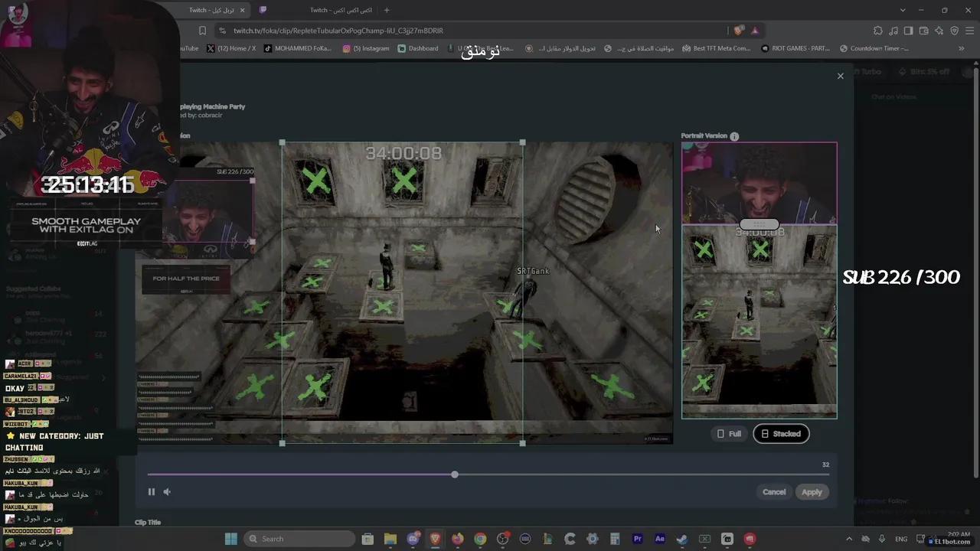Click the browser address bar URL
Viewport: 980px width, 551px height.
[x=338, y=31]
